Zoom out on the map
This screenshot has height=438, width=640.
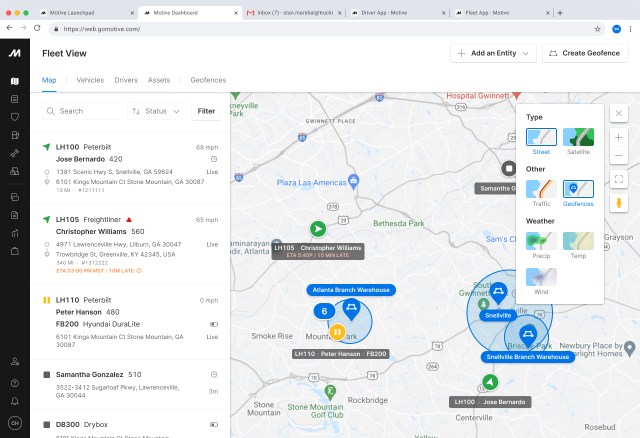pyautogui.click(x=619, y=156)
